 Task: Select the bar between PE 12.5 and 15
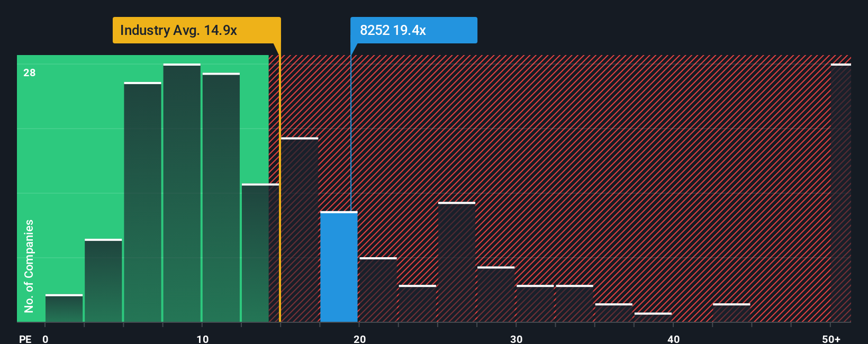[x=260, y=253]
